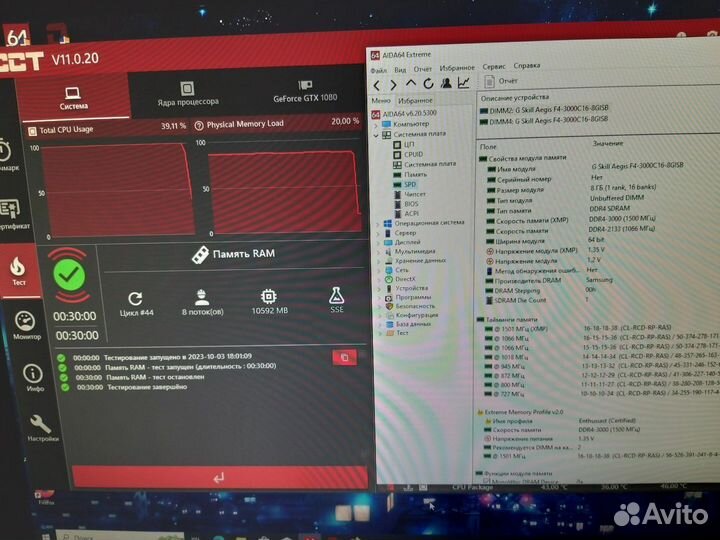Click the AIDA64 graph icon

point(464,83)
